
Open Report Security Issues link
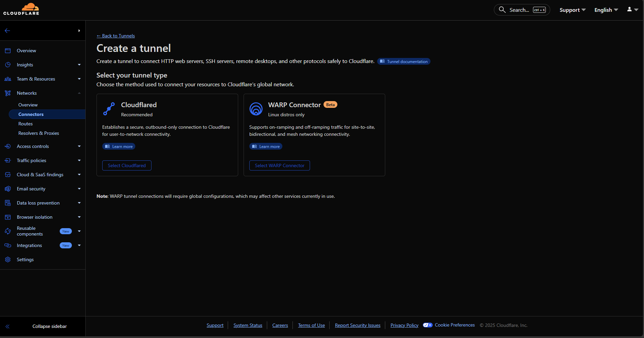(x=358, y=325)
